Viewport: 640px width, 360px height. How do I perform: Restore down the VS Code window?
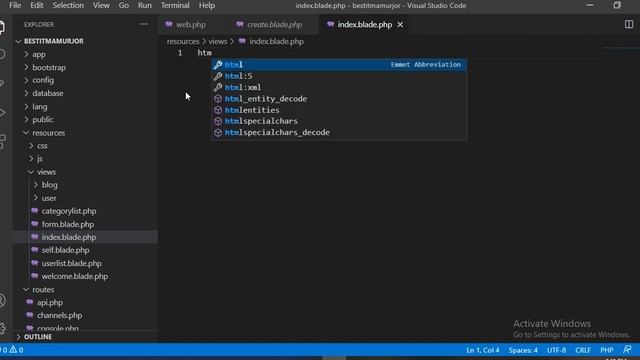[x=617, y=5]
